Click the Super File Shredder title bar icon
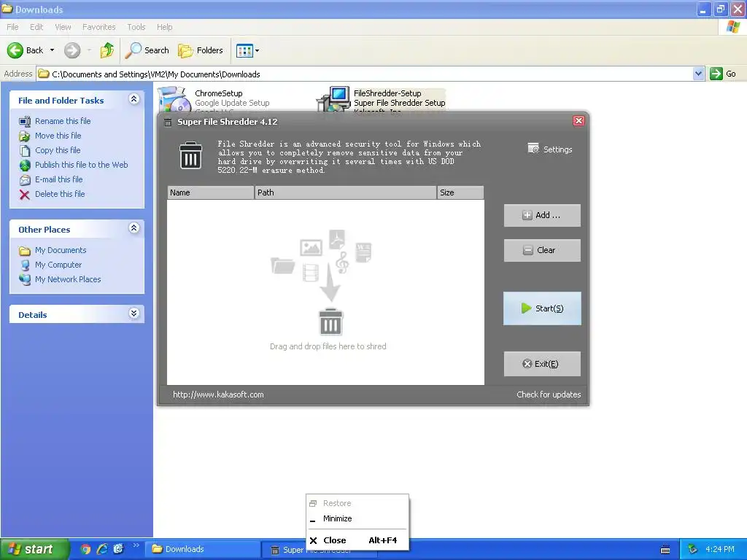Image resolution: width=747 pixels, height=560 pixels. coord(168,122)
